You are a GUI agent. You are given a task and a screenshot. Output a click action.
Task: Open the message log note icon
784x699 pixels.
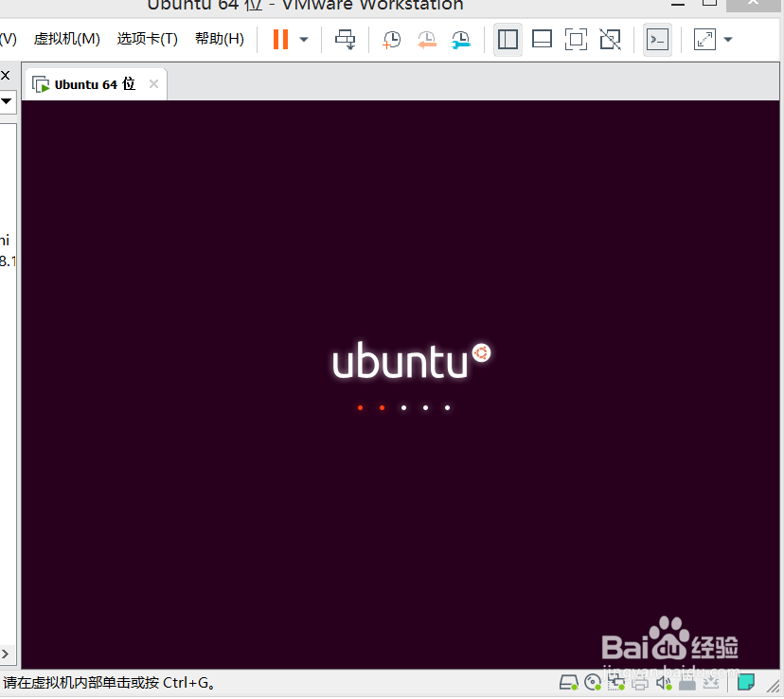(x=745, y=682)
